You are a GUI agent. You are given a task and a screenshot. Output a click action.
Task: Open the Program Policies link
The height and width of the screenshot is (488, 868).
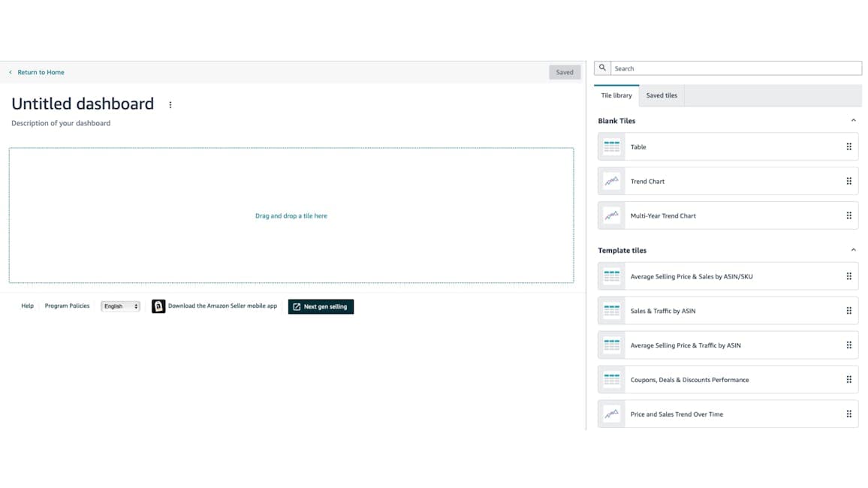(67, 306)
